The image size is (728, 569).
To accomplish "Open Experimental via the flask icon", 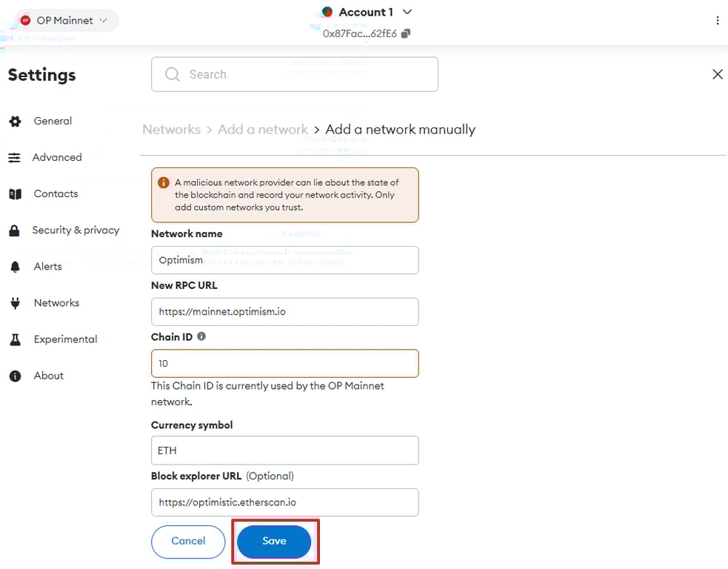I will click(x=15, y=339).
